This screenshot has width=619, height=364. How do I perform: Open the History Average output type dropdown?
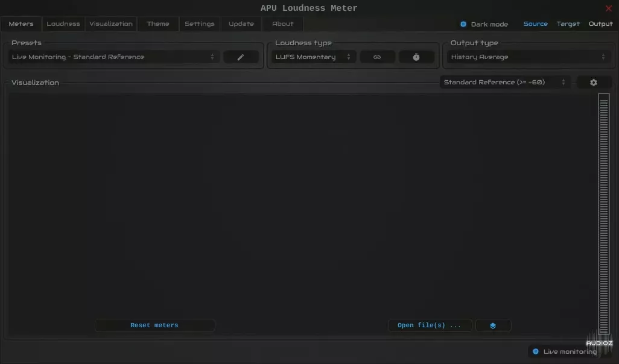[x=529, y=57]
